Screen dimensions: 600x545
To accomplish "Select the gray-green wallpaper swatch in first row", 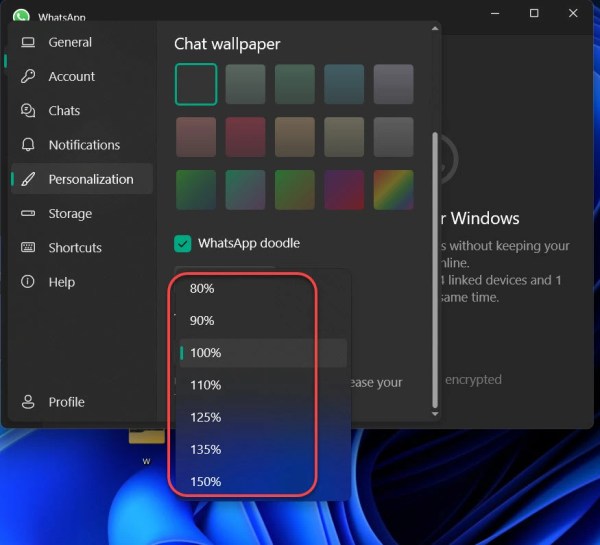I will (245, 84).
